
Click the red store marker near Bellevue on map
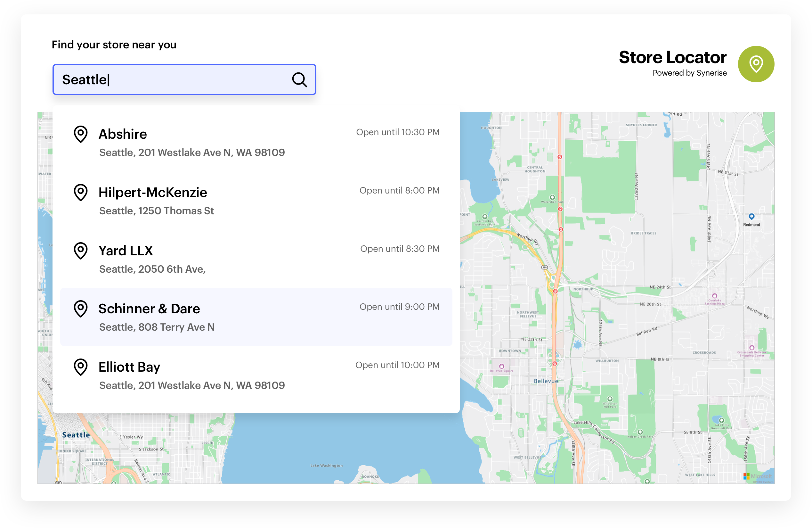pyautogui.click(x=556, y=364)
